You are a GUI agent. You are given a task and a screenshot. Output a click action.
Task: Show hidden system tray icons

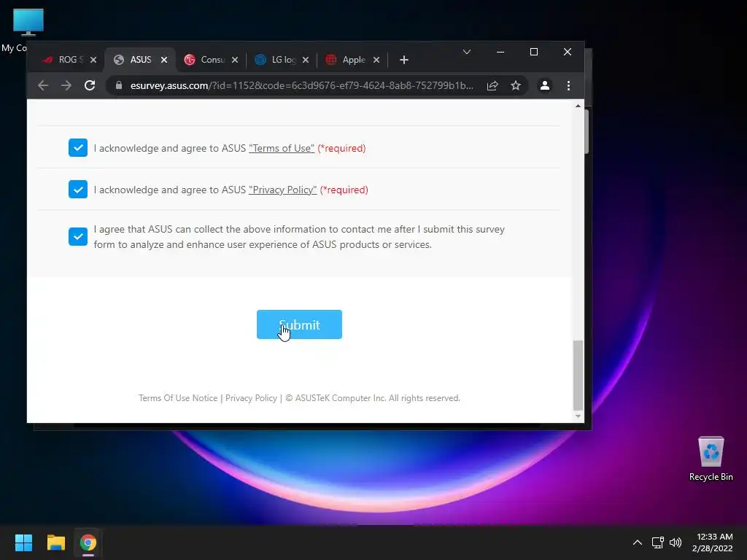(638, 542)
